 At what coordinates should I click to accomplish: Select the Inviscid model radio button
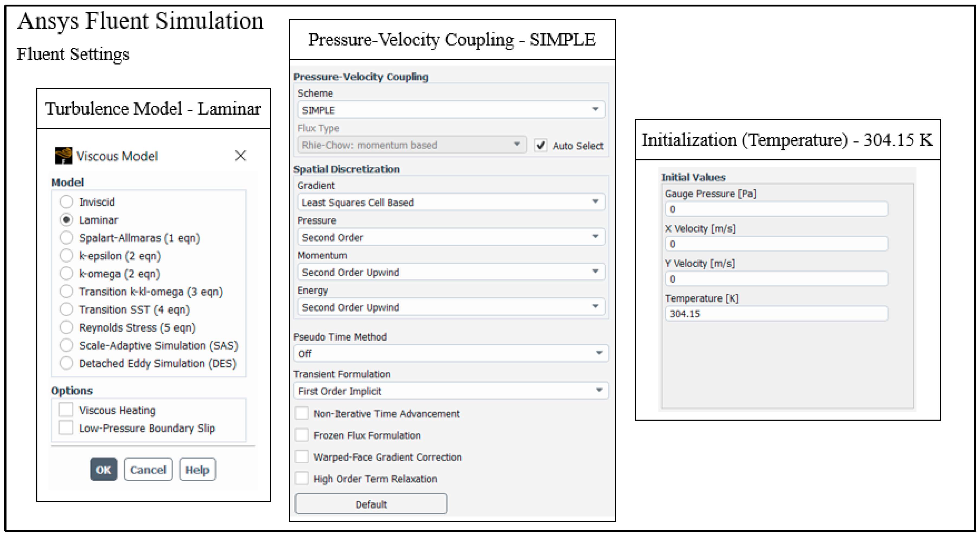[x=66, y=202]
